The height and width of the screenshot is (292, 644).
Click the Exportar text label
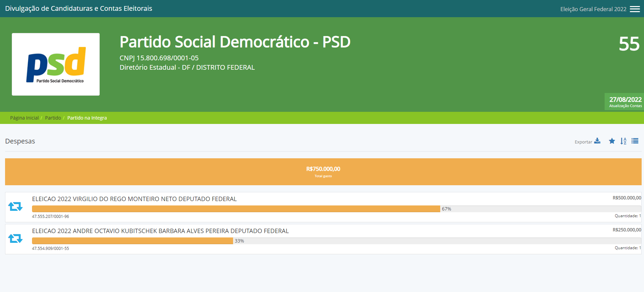coord(583,142)
